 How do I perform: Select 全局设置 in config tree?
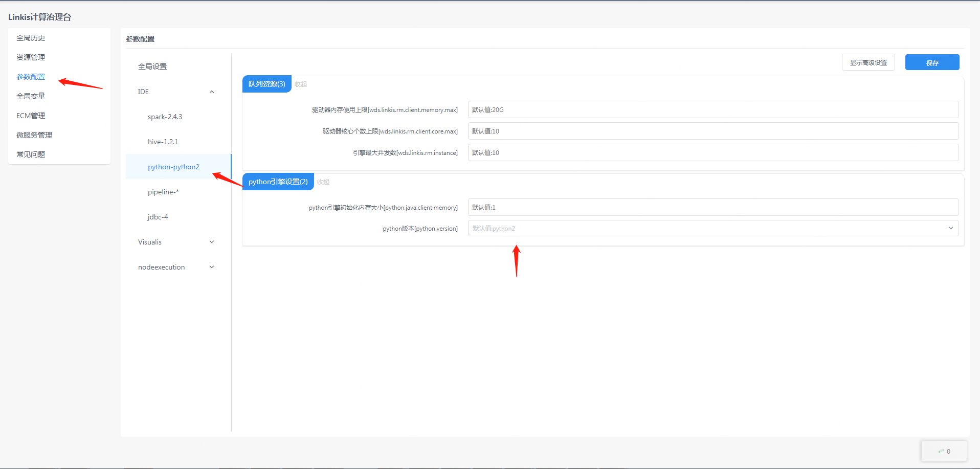(152, 66)
